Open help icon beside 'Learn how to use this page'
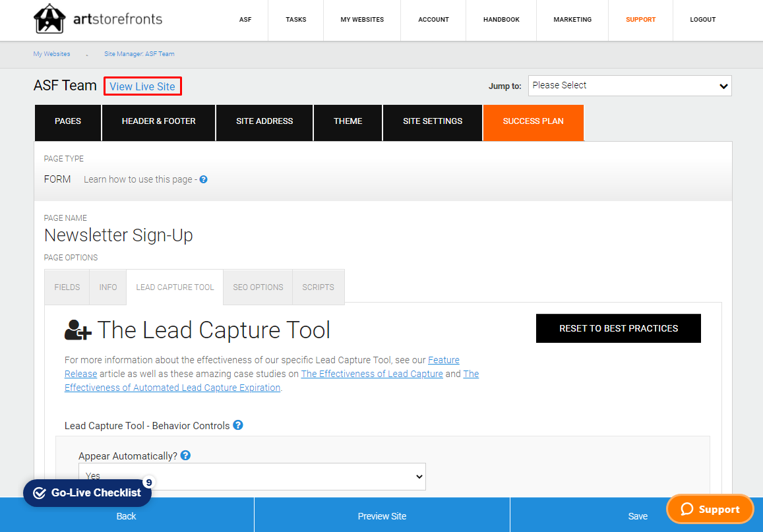Image resolution: width=763 pixels, height=532 pixels. click(x=203, y=179)
